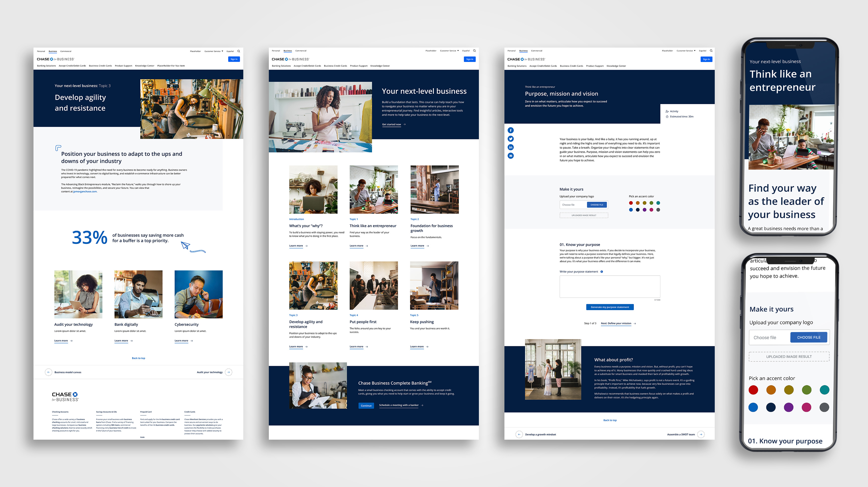Expand Customer Service menu on Your next-level business page
This screenshot has width=868, height=487.
pyautogui.click(x=449, y=51)
